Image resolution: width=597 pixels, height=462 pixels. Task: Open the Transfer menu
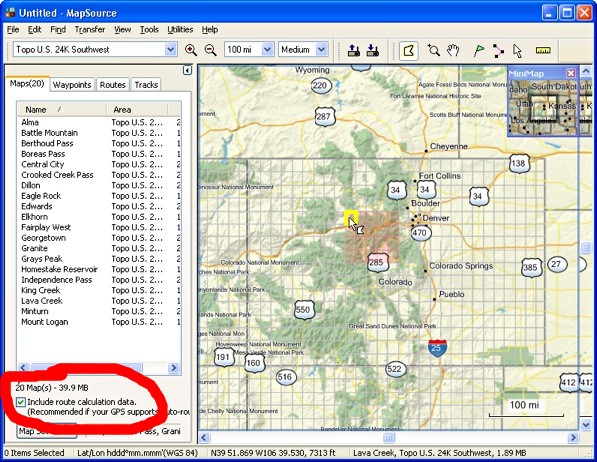[x=90, y=30]
